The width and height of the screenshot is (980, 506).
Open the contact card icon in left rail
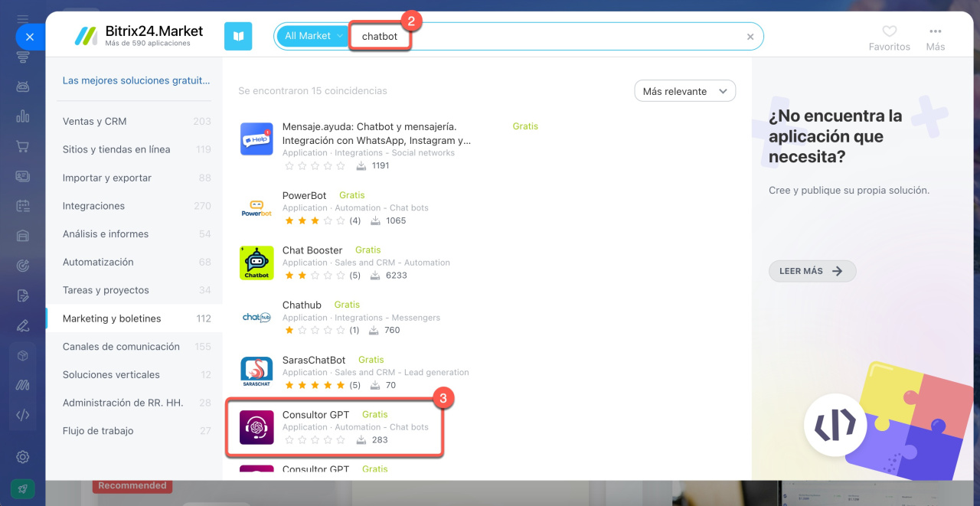coord(23,176)
